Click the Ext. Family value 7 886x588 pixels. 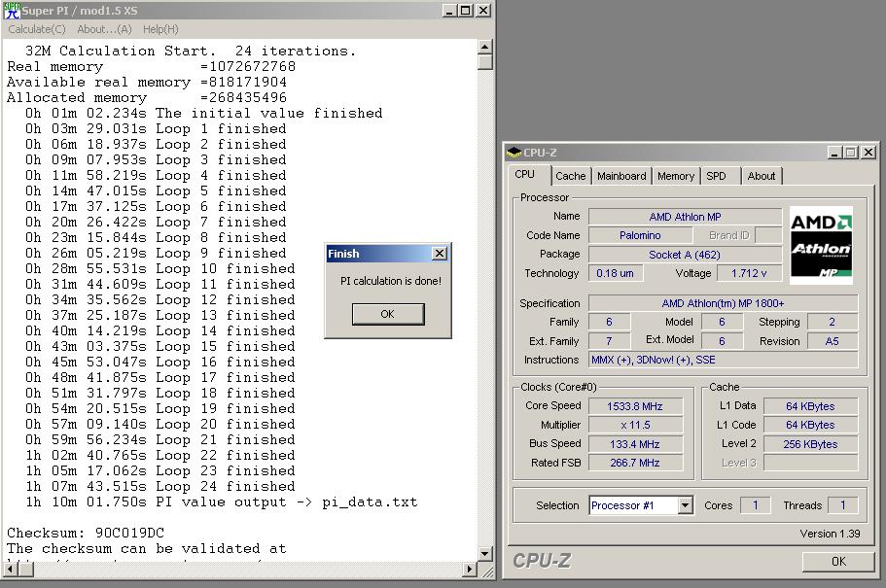(609, 341)
